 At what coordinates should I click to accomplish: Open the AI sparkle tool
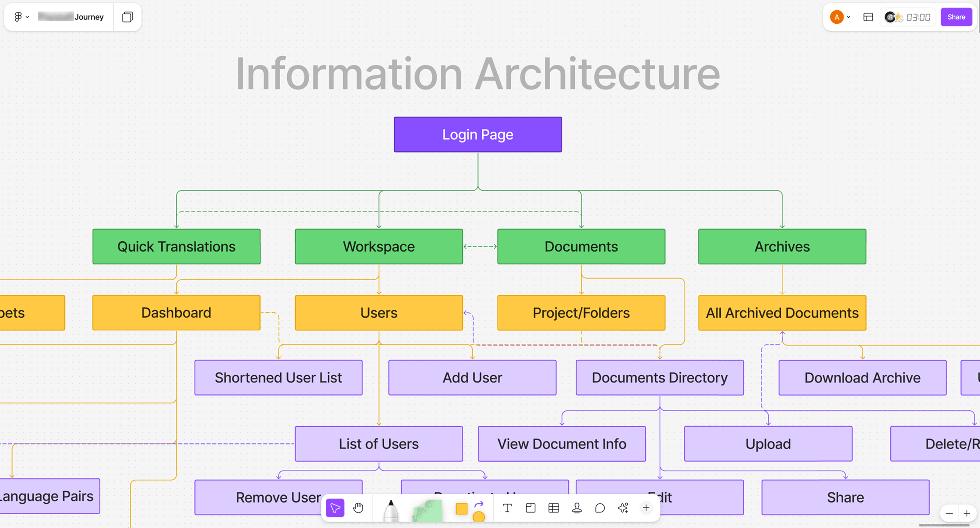point(623,508)
